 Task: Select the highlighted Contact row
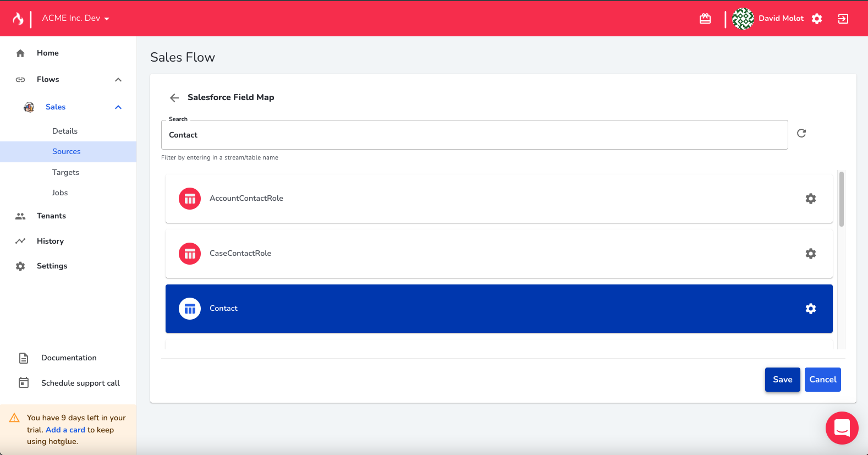point(499,309)
